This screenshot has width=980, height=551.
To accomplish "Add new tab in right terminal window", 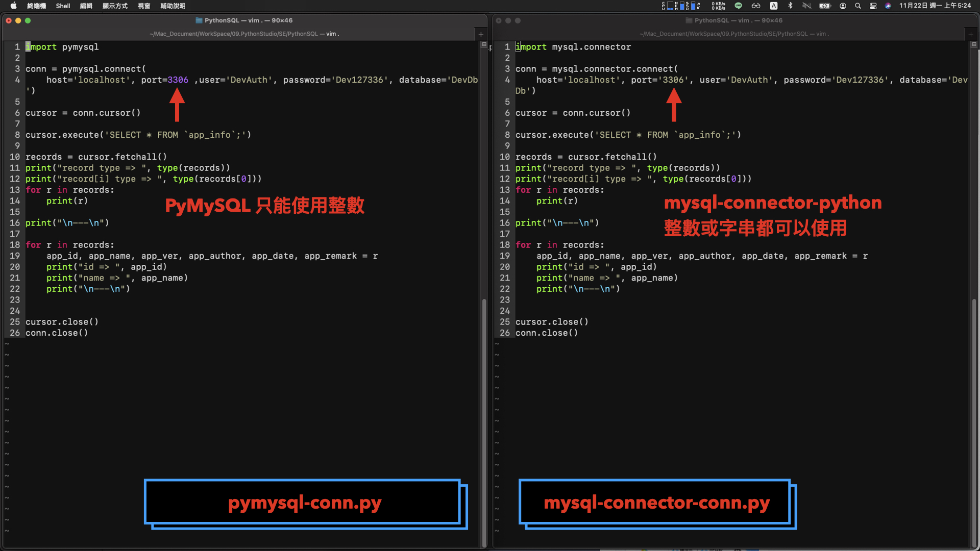I will pos(971,34).
